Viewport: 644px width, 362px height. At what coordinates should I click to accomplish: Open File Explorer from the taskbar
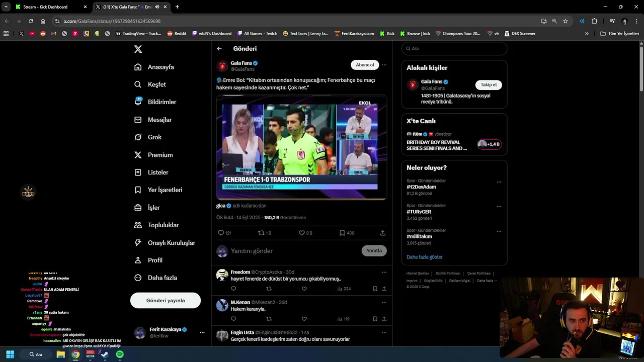60,354
